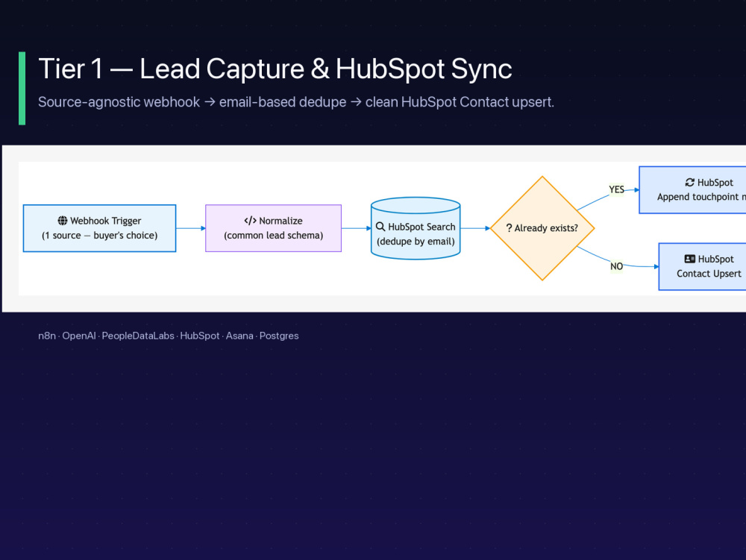Select the HubSpot Append touchpoint node

click(x=693, y=189)
